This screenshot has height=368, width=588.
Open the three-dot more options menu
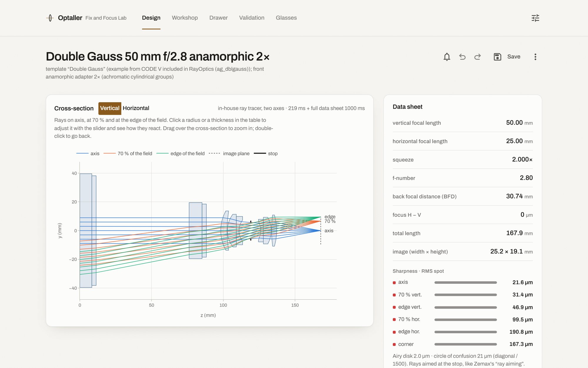(x=535, y=57)
